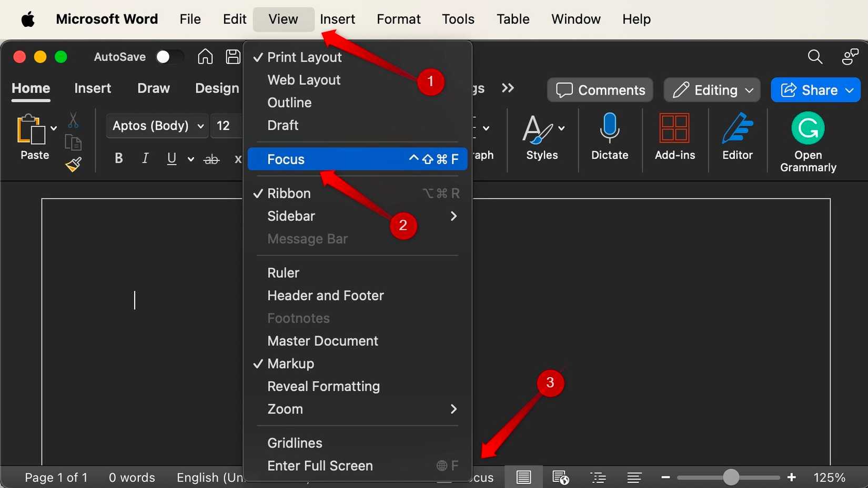Switch to the Draw ribbon tab
This screenshot has height=488, width=868.
(153, 88)
